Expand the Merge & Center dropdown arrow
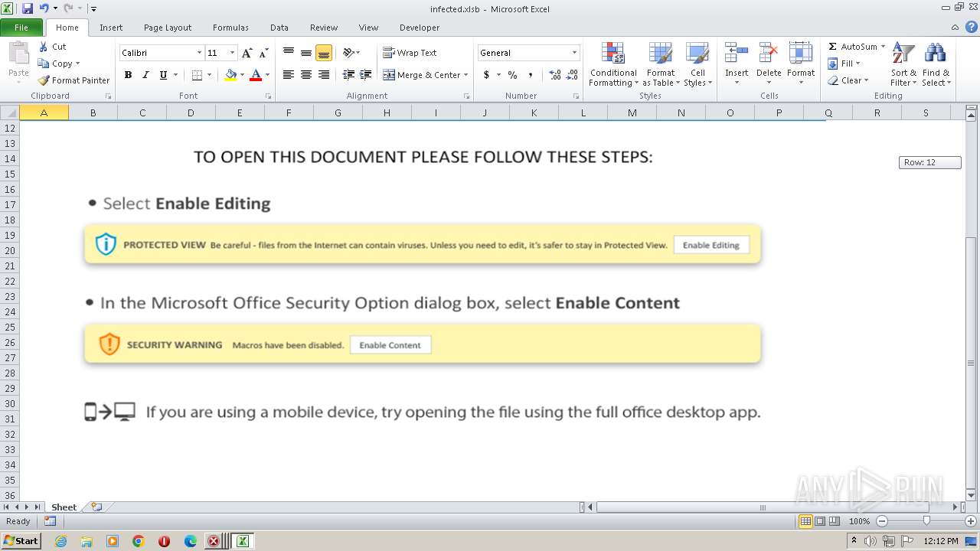The image size is (980, 551). pos(466,75)
